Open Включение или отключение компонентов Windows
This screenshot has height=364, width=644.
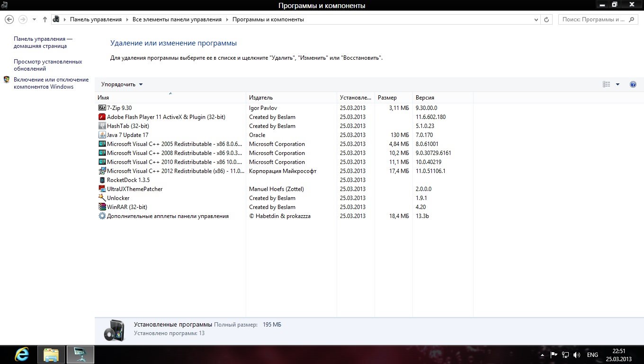tap(51, 83)
